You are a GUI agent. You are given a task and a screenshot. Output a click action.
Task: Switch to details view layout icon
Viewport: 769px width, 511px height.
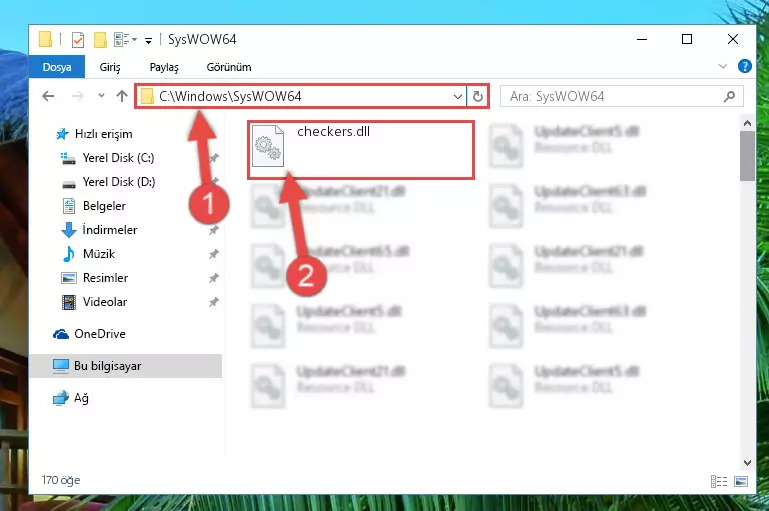tap(719, 482)
